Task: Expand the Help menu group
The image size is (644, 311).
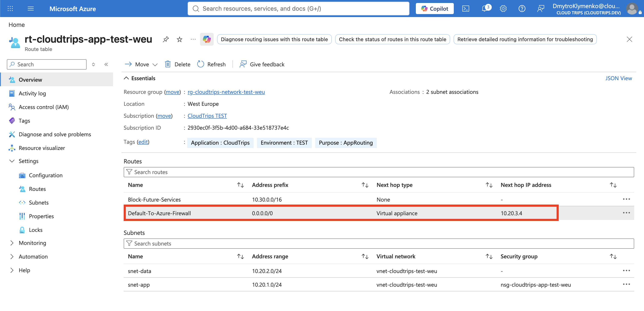Action: pyautogui.click(x=12, y=270)
